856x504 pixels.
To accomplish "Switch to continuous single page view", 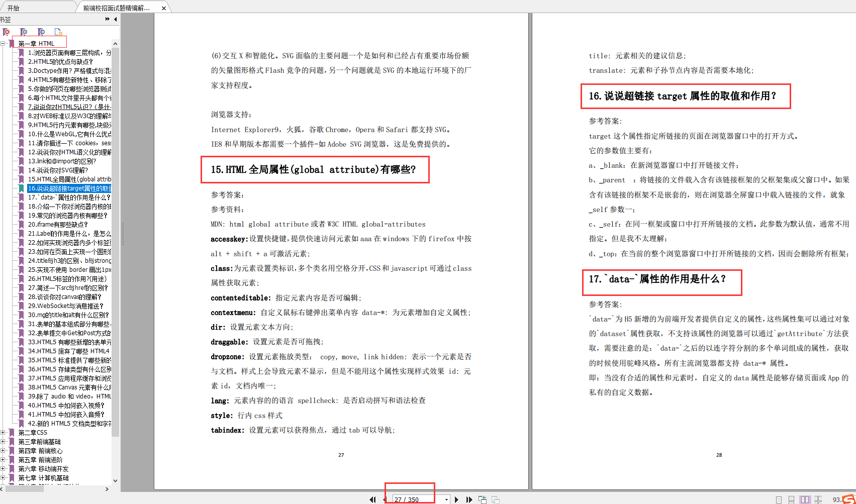I will 792,499.
